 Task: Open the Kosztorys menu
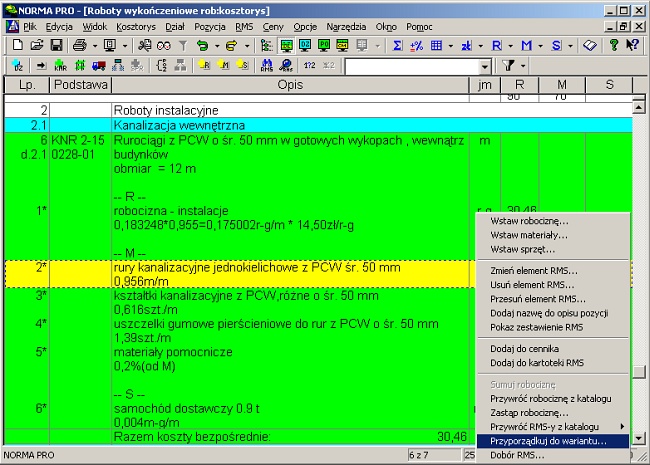click(x=135, y=27)
